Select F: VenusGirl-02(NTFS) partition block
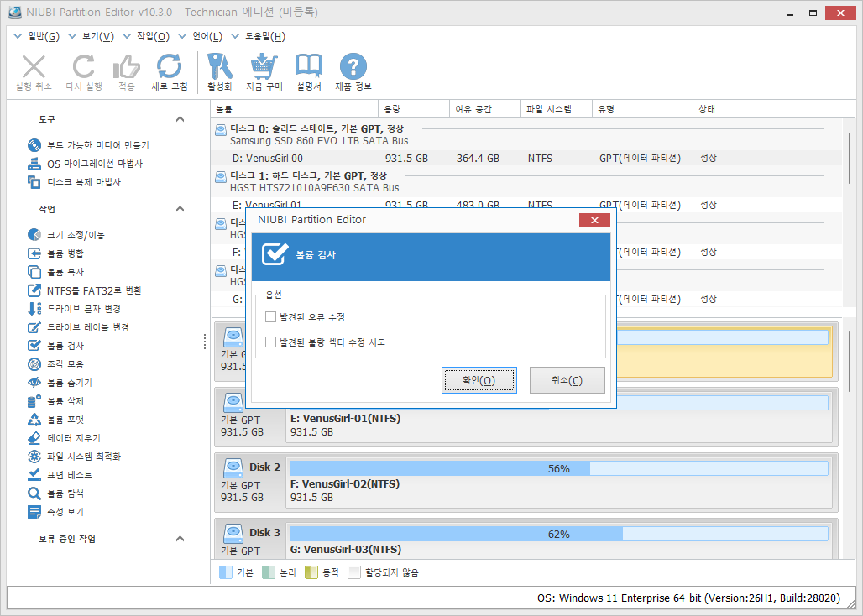The width and height of the screenshot is (863, 616). 558,483
